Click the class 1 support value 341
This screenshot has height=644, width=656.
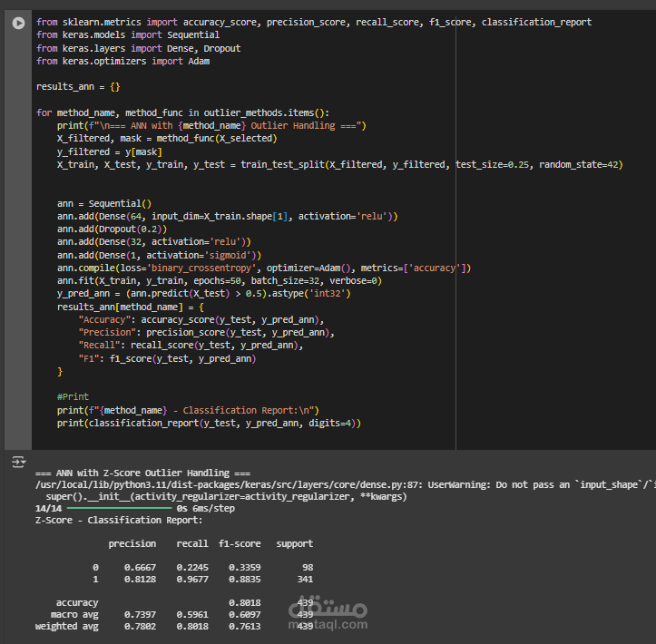pyautogui.click(x=305, y=580)
